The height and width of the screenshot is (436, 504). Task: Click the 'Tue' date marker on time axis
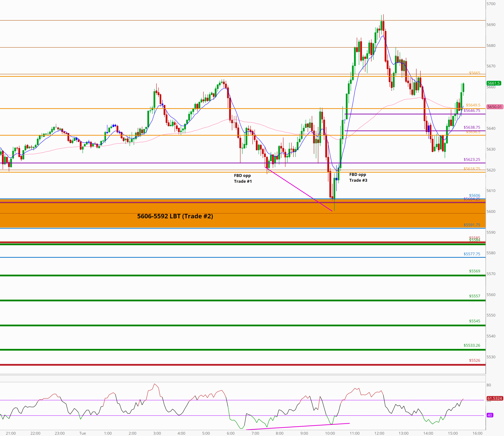coord(82,433)
